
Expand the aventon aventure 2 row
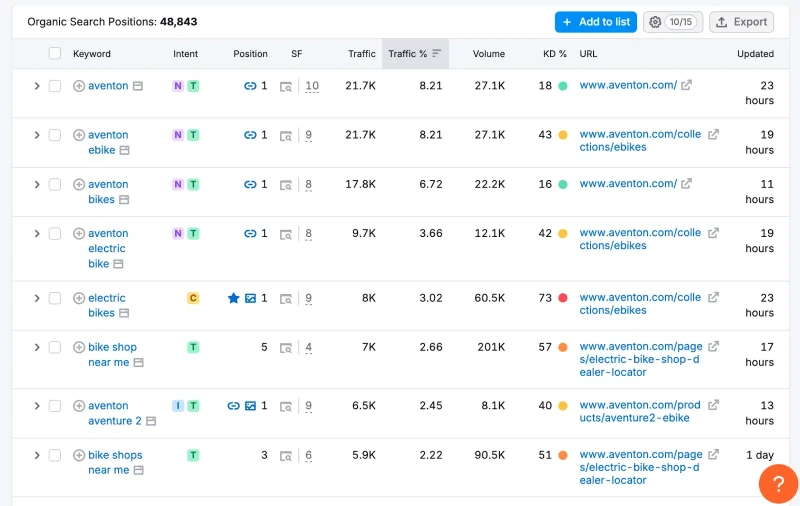pos(37,406)
